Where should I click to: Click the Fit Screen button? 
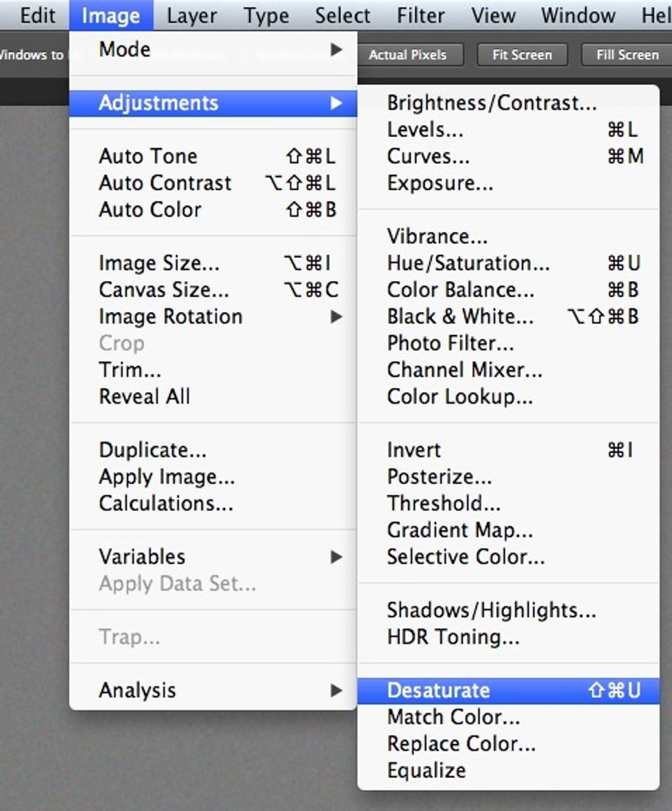pyautogui.click(x=522, y=55)
